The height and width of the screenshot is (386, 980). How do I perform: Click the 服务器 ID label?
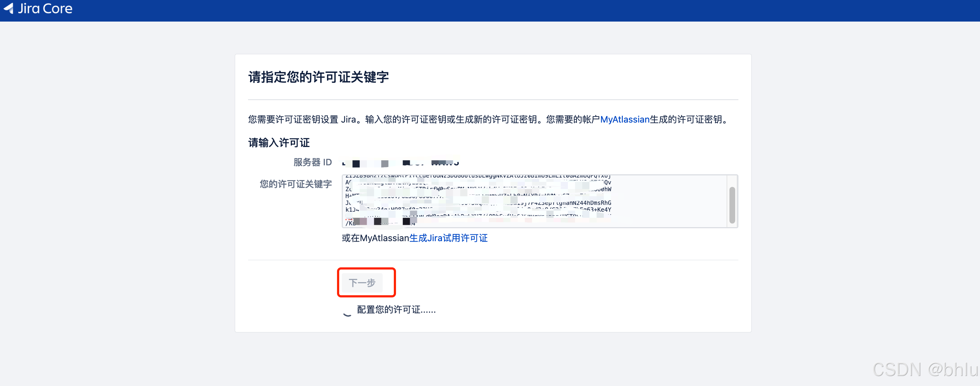[x=312, y=162]
